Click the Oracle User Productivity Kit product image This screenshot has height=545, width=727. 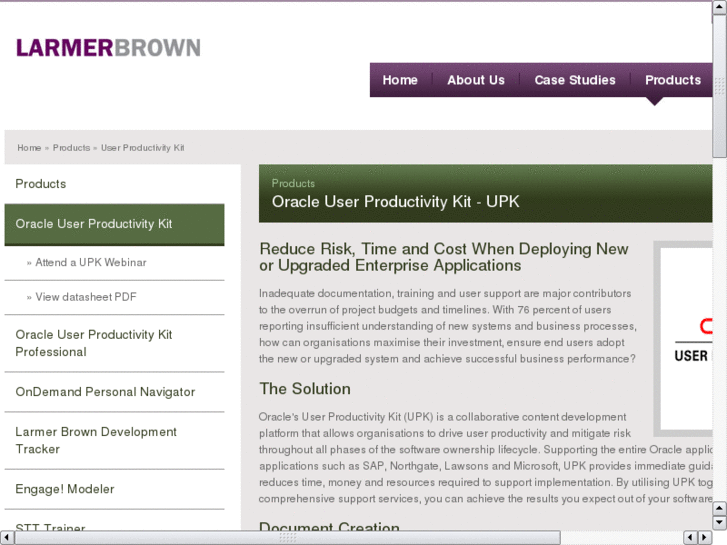pyautogui.click(x=683, y=339)
